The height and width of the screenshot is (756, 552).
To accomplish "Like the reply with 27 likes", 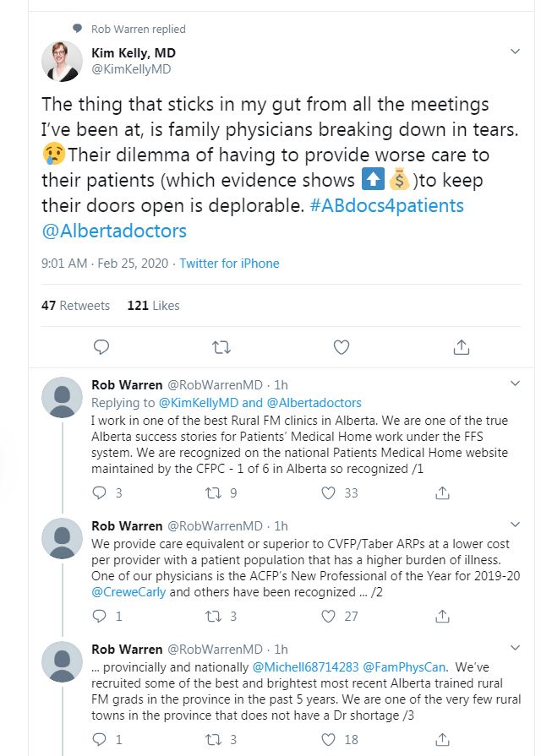I will click(x=331, y=617).
